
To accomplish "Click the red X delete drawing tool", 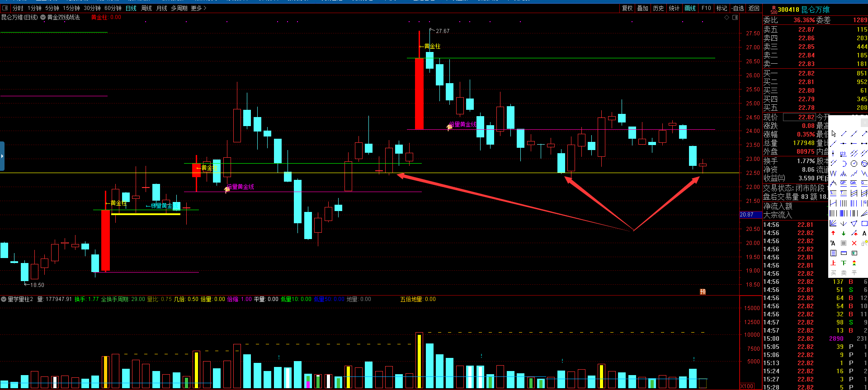I will pyautogui.click(x=854, y=243).
